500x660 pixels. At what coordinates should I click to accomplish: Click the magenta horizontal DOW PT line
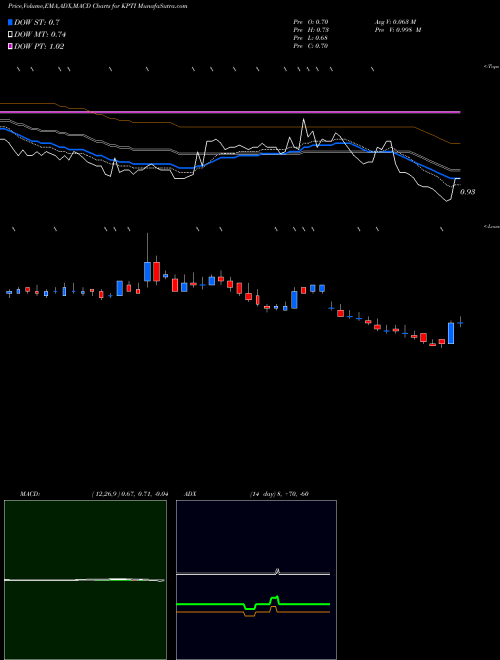click(230, 112)
